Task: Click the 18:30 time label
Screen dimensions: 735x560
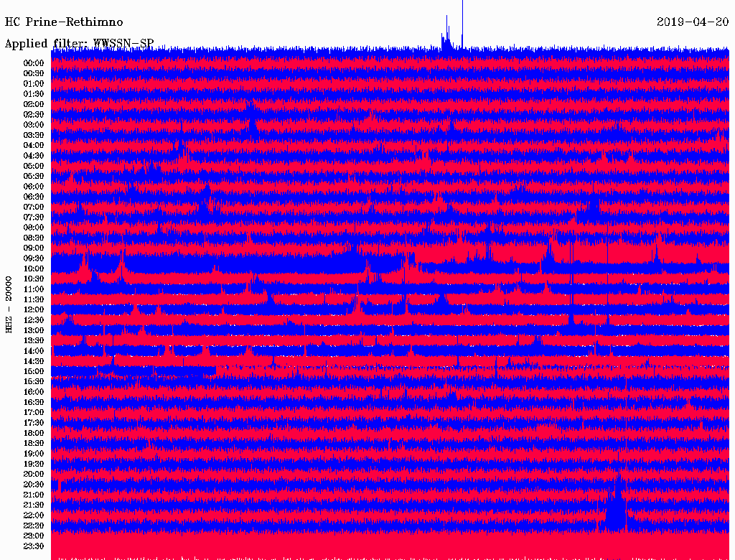Action: click(34, 443)
